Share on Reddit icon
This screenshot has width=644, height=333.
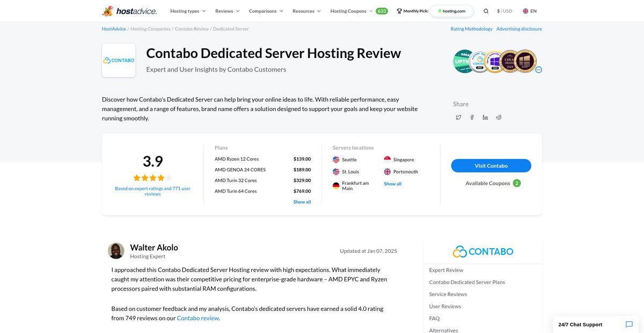point(499,117)
